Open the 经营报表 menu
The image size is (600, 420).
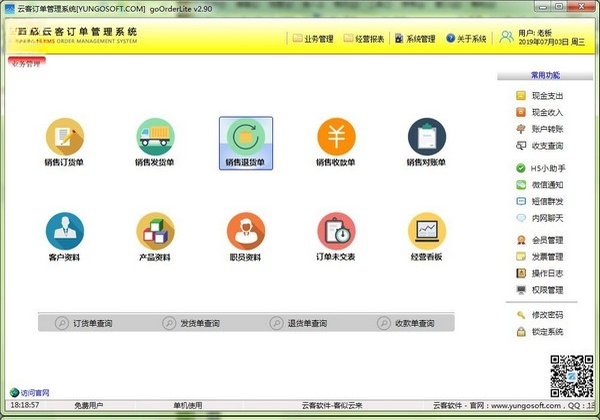[364, 39]
